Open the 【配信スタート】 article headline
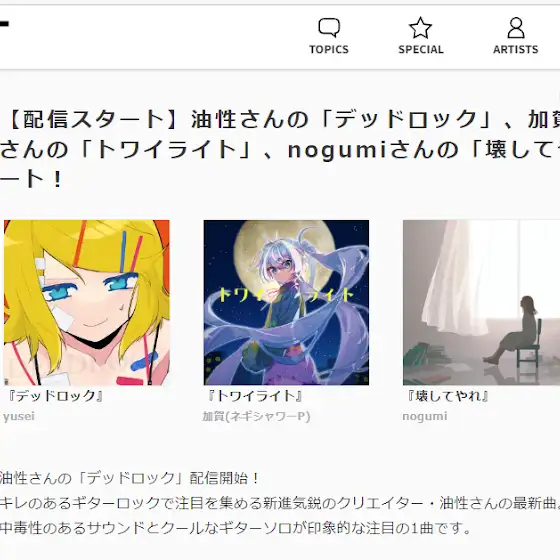Screen dimensions: 560x560 pos(280,149)
